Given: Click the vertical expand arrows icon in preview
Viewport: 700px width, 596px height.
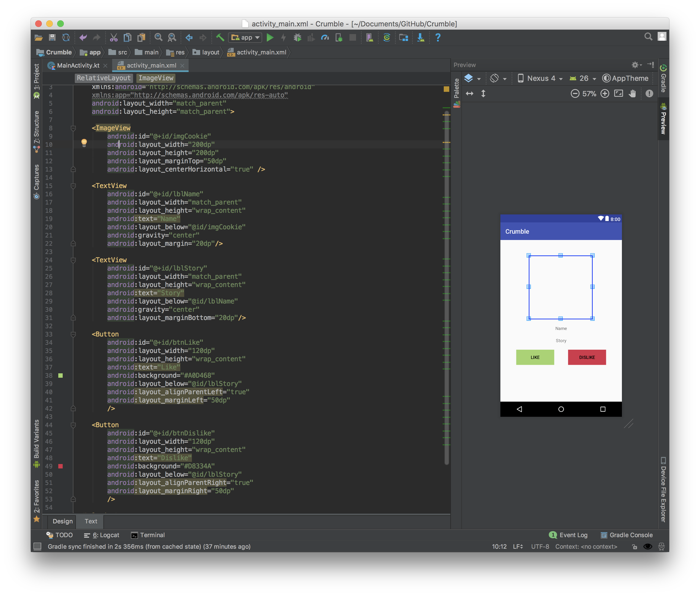Looking at the screenshot, I should click(483, 93).
